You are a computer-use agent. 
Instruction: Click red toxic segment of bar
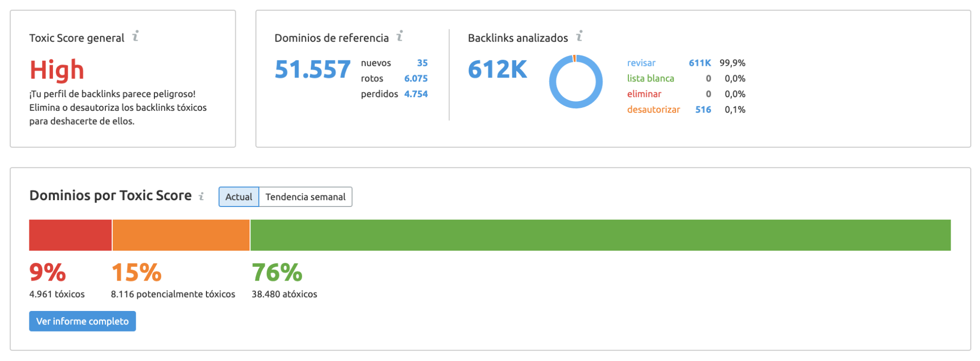[x=71, y=235]
